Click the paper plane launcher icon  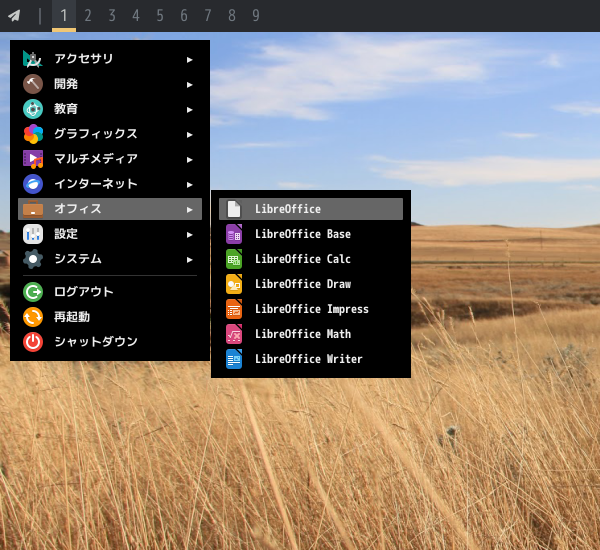(14, 16)
